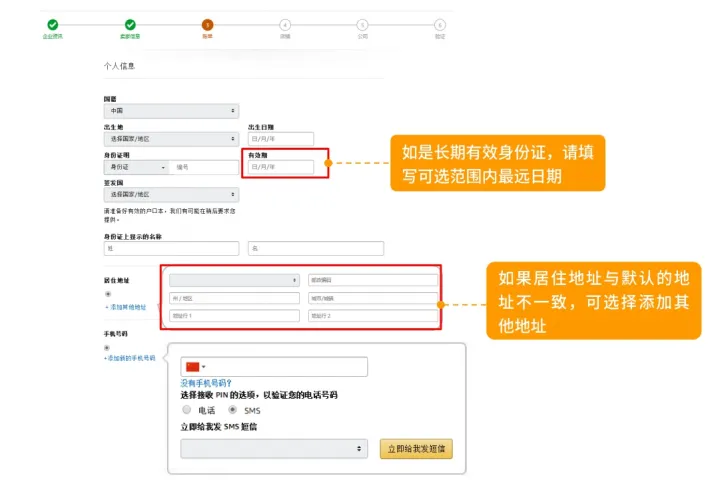Click the 立即给我发 SMS 短信 label

[219, 427]
